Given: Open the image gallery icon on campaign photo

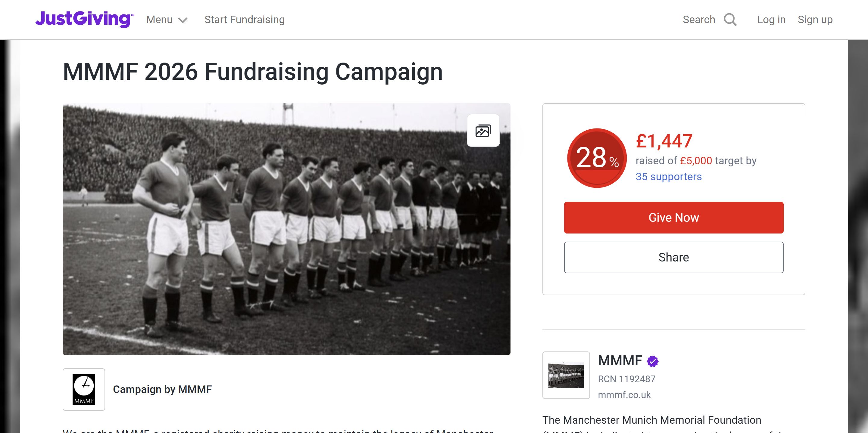Looking at the screenshot, I should pos(483,131).
